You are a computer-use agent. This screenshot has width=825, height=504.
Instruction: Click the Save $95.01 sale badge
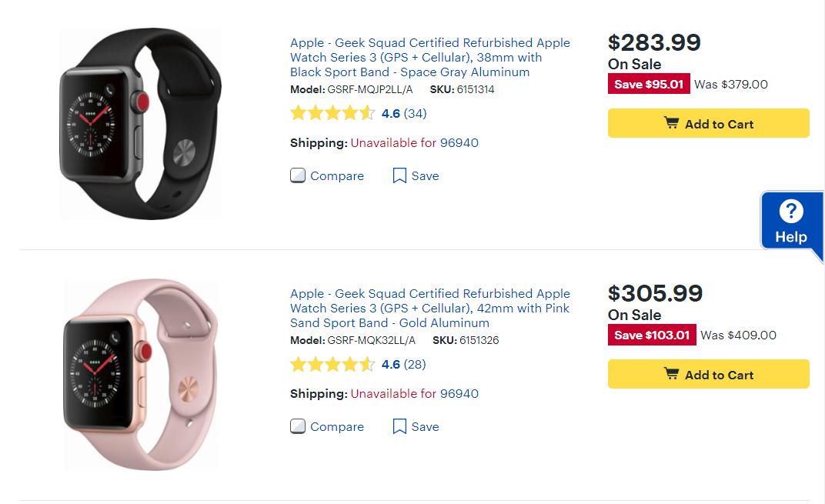(649, 84)
